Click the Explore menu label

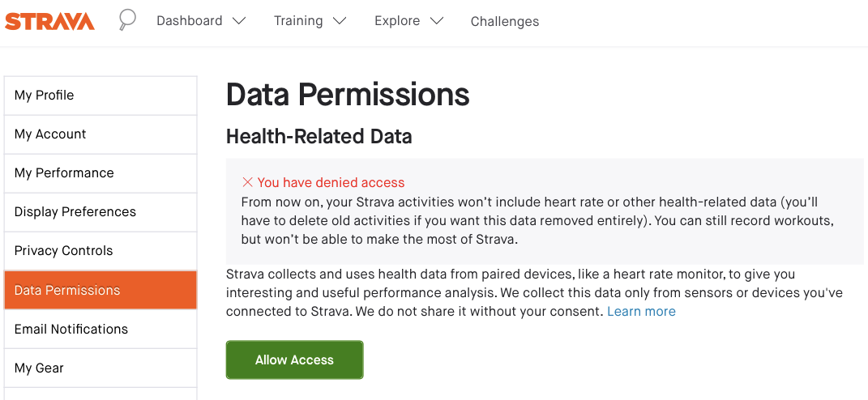(397, 21)
